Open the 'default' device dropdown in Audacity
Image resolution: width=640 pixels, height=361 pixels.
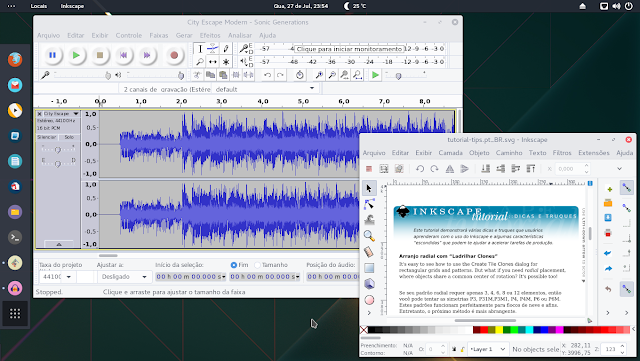pos(265,89)
